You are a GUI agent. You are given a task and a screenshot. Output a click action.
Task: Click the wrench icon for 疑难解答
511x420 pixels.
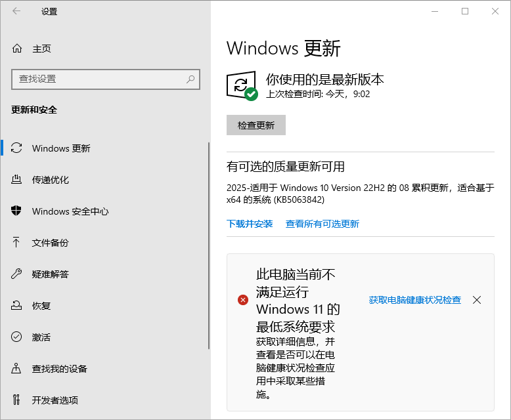[x=16, y=274]
